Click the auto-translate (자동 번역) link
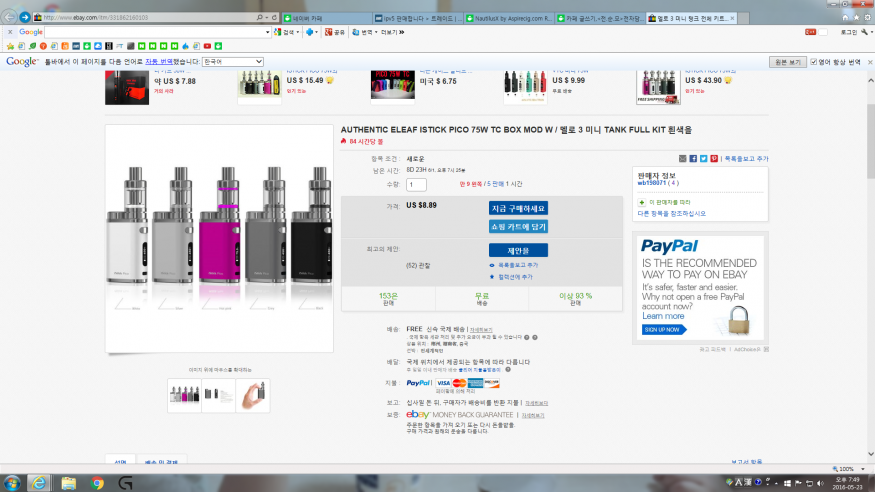The width and height of the screenshot is (875, 492). click(x=158, y=62)
